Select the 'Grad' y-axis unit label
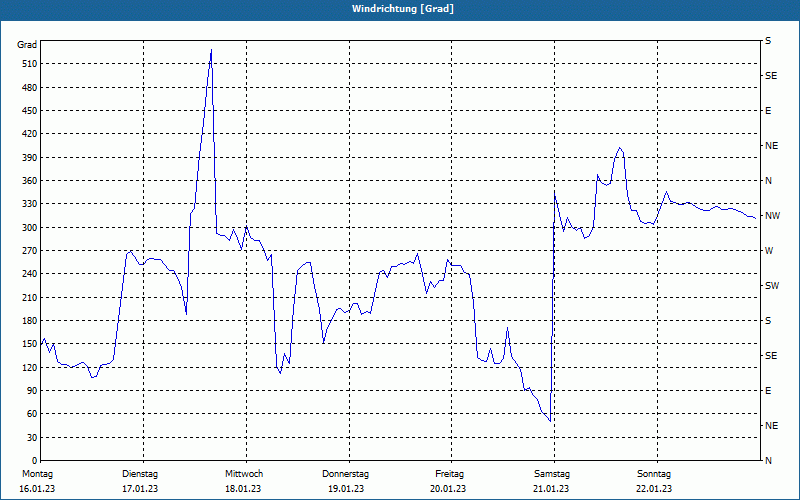800x500 pixels. point(27,45)
